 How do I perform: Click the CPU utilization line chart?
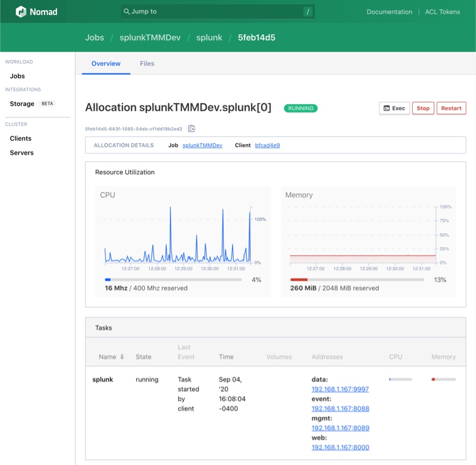point(178,235)
